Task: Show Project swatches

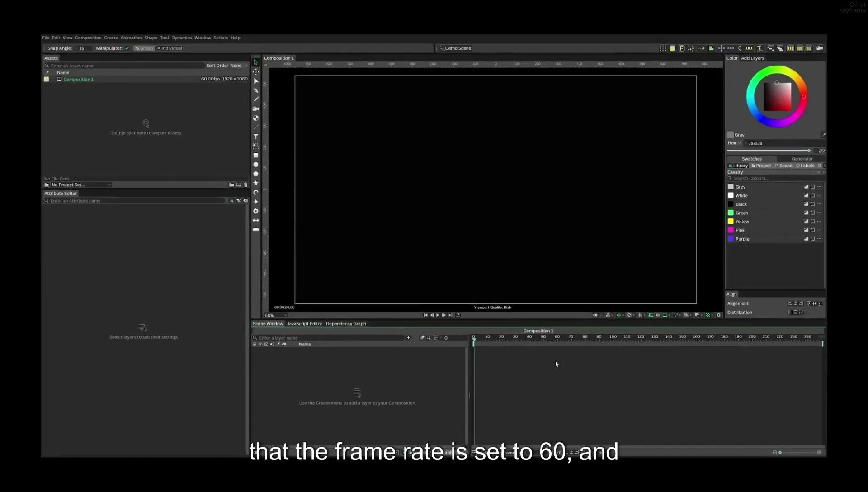Action: point(761,166)
